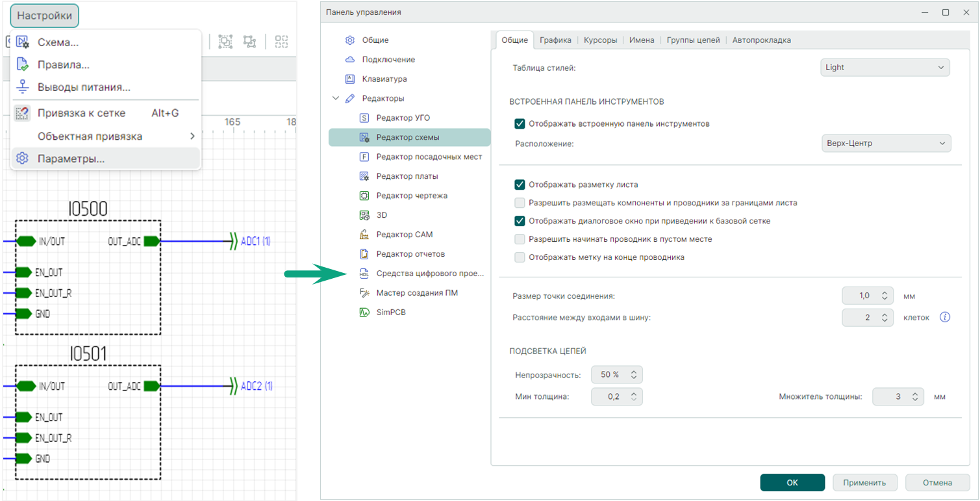The width and height of the screenshot is (980, 501).
Task: Open SimPCB settings via its icon
Action: click(x=364, y=313)
